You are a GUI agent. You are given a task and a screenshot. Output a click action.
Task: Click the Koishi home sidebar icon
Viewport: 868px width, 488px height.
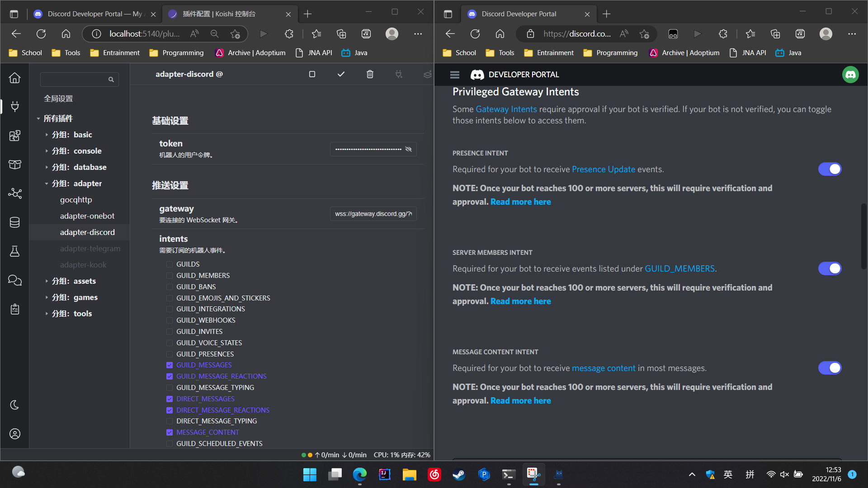tap(15, 78)
